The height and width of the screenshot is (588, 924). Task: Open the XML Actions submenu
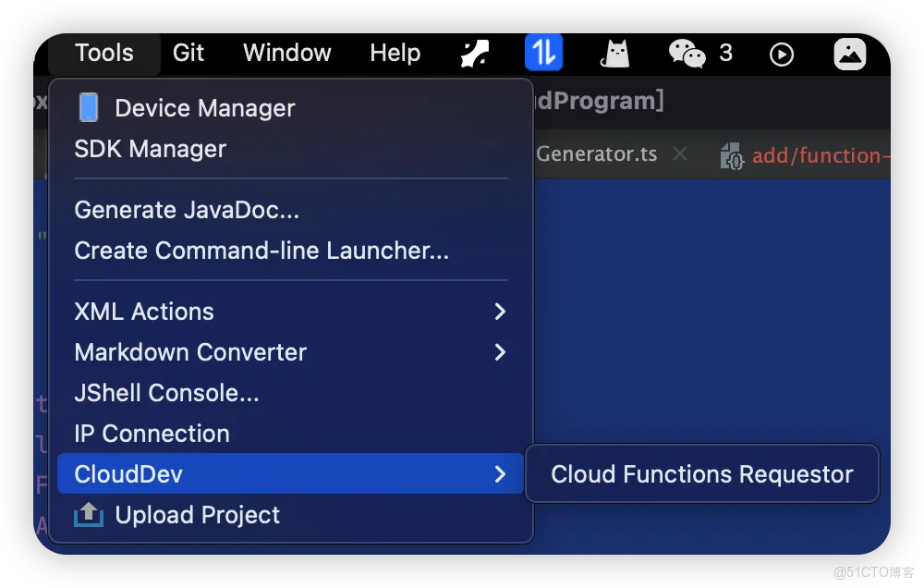290,312
